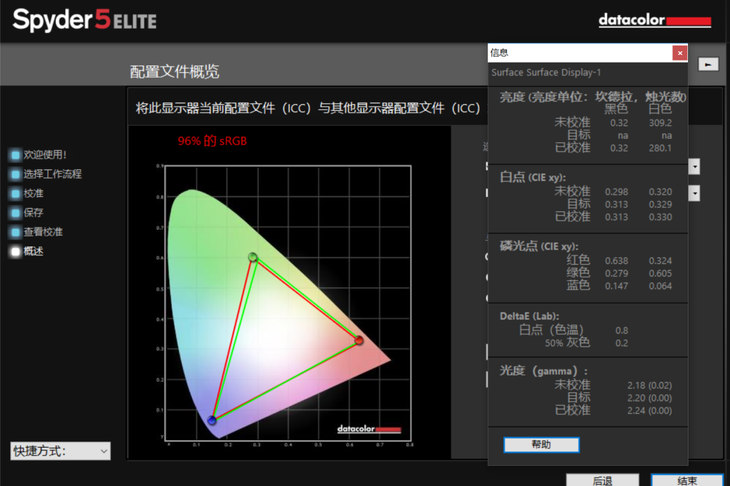The image size is (730, 486).
Task: Jump to the 查看校准 step
Action: 15,232
